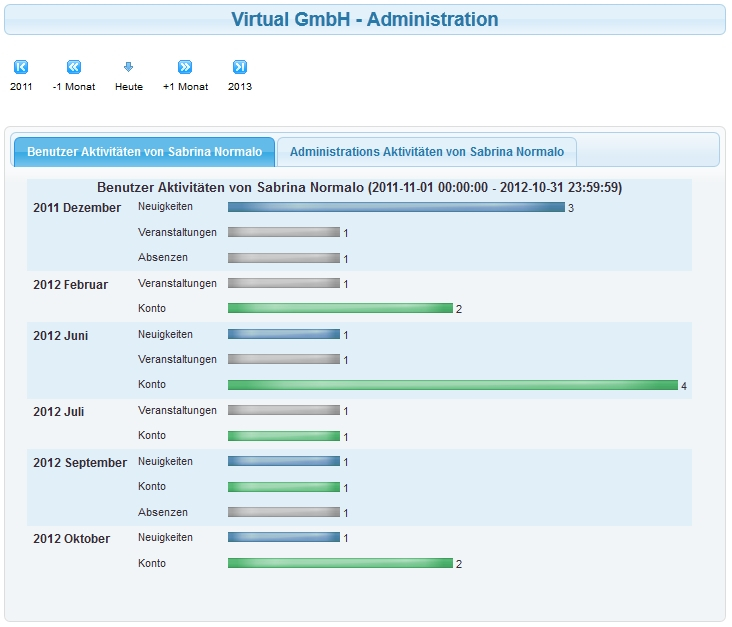This screenshot has height=627, width=732.
Task: Advance one month with double-right arrow
Action: 185,67
